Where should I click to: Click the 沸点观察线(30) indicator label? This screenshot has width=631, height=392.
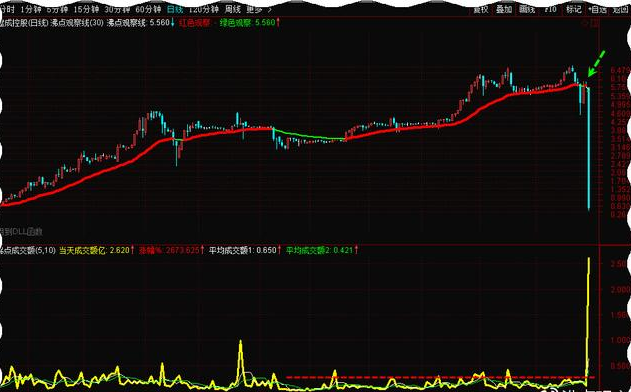pyautogui.click(x=77, y=23)
